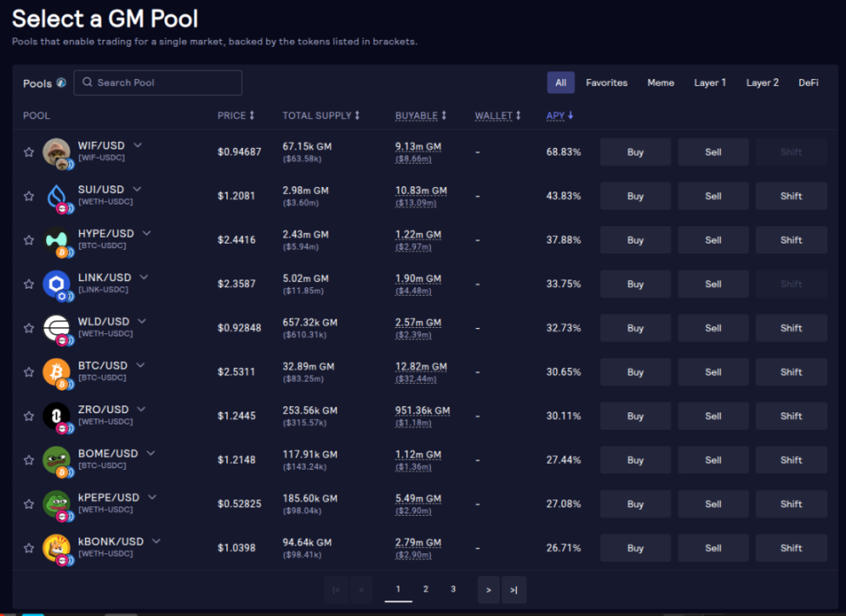Switch to DeFi filter tab
This screenshot has width=846, height=616.
point(809,83)
